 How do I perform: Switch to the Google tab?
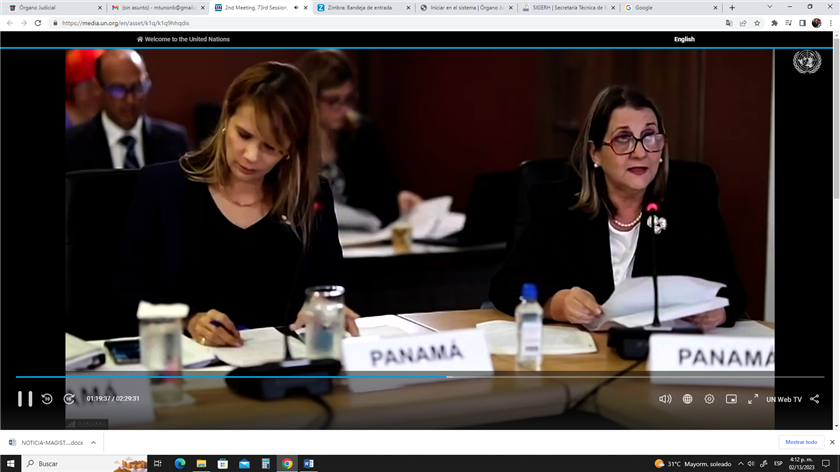click(670, 8)
